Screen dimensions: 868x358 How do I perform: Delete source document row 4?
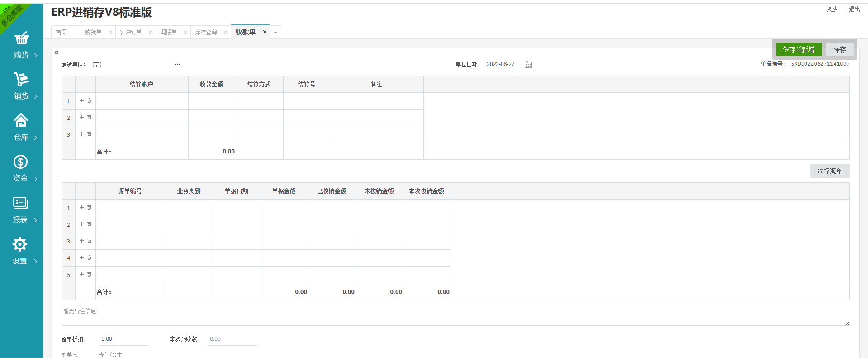point(89,258)
